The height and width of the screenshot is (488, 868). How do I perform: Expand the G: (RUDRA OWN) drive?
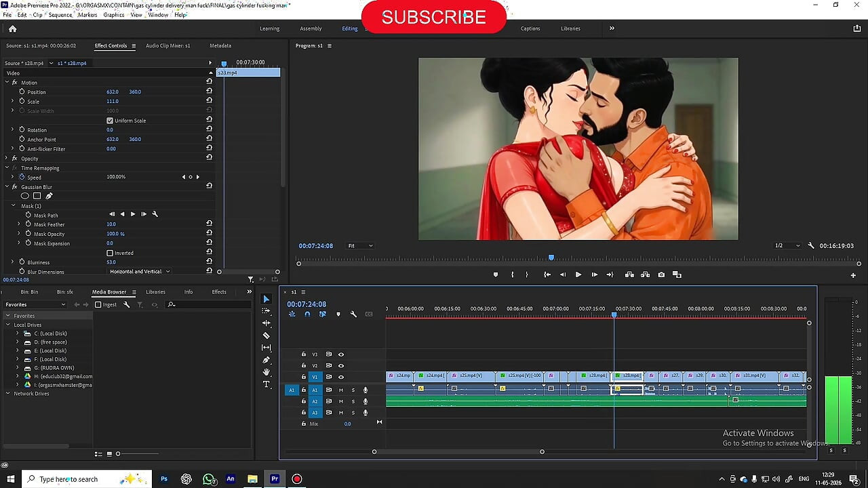point(18,367)
